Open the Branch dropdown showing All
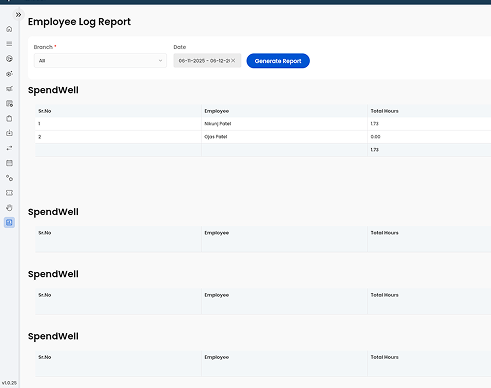This screenshot has width=491, height=388. pyautogui.click(x=100, y=61)
